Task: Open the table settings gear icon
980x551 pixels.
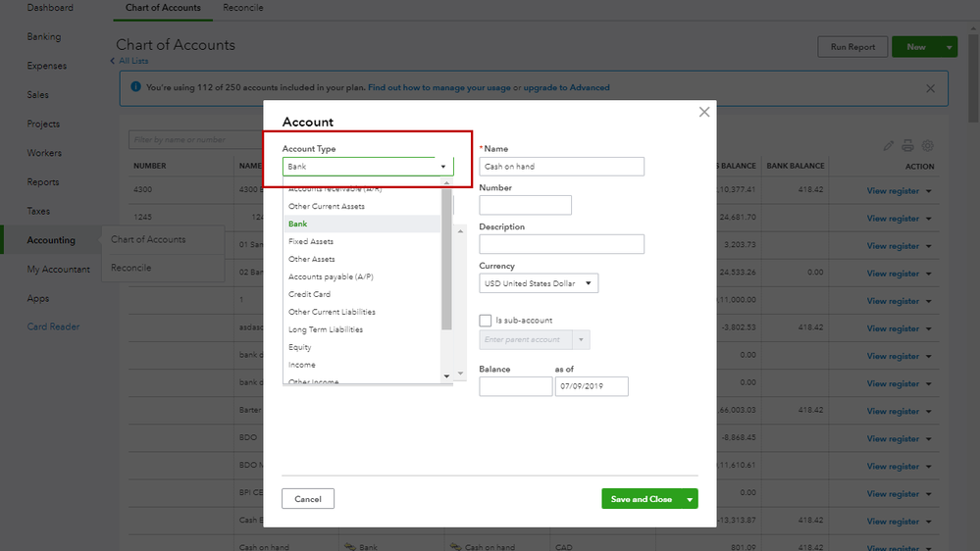Action: click(927, 145)
